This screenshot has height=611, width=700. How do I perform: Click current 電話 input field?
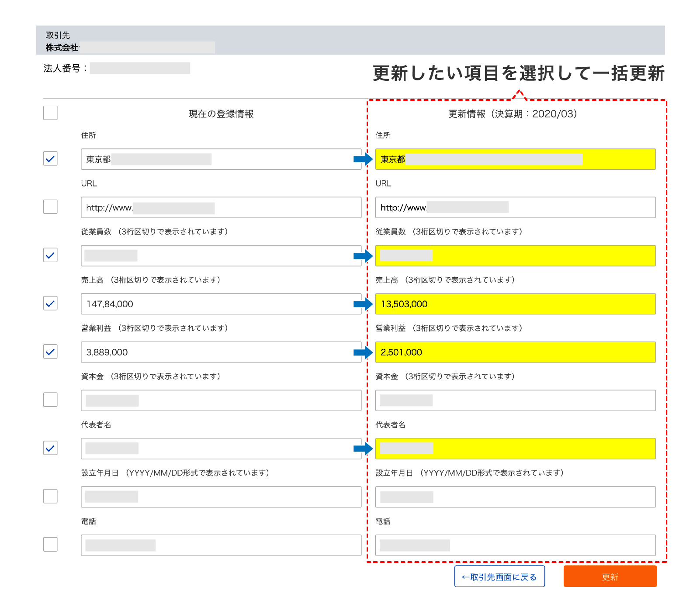click(x=221, y=545)
